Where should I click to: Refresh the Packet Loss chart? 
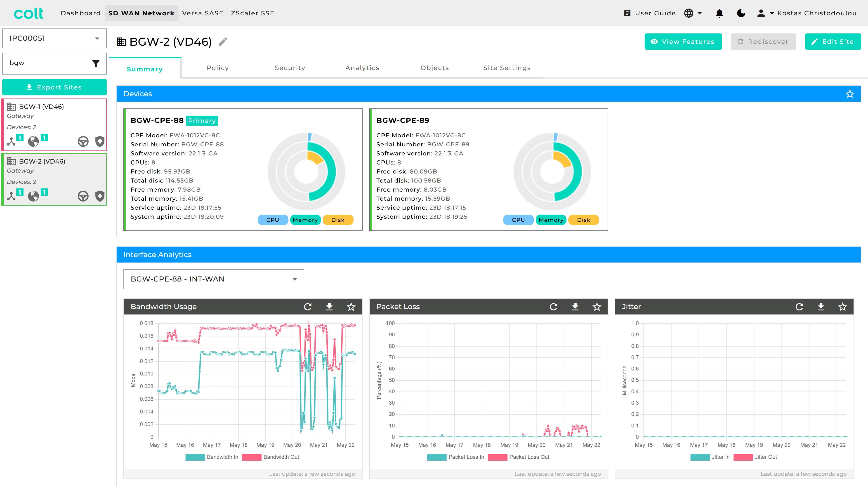[553, 307]
